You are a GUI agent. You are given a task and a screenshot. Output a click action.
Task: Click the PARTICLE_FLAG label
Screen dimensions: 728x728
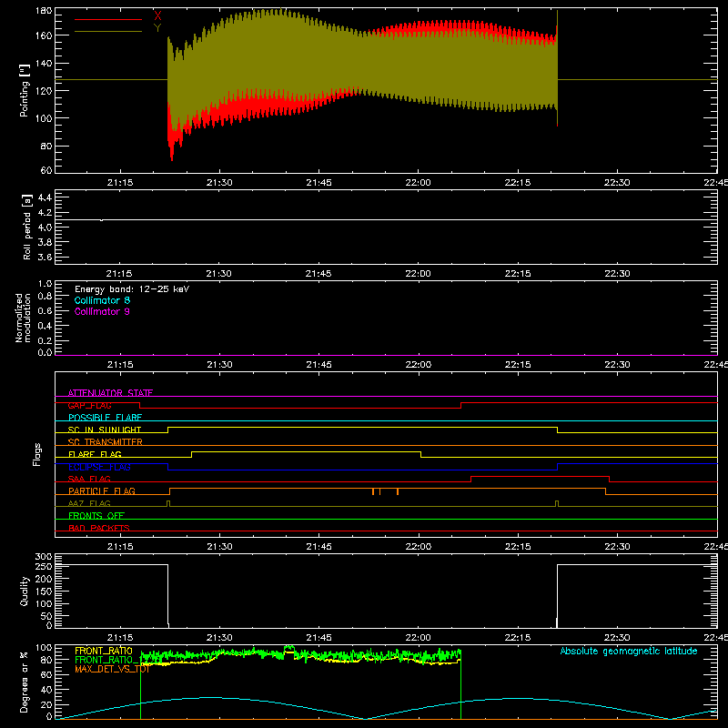(102, 490)
